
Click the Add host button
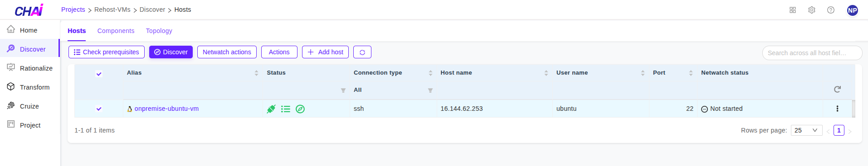(x=326, y=52)
